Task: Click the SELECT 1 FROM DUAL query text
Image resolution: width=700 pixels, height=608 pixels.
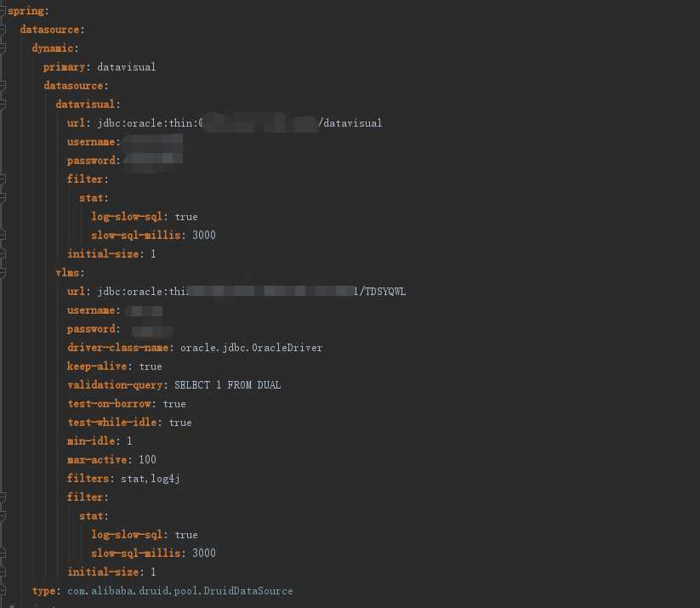Action: click(227, 385)
